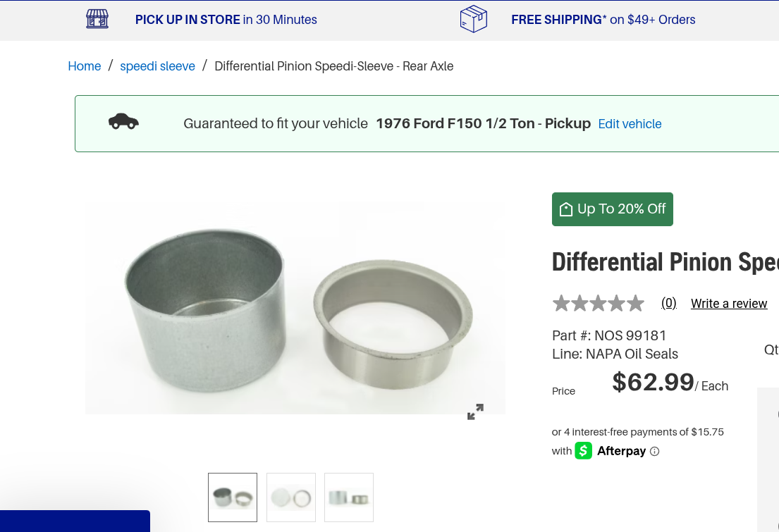
Task: Open the speedi sleeve breadcrumb category
Action: coord(157,66)
